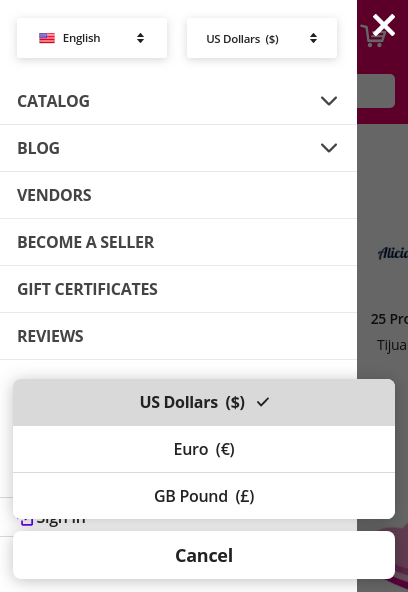This screenshot has width=408, height=592.
Task: Close the mobile menu with X icon
Action: 383,25
